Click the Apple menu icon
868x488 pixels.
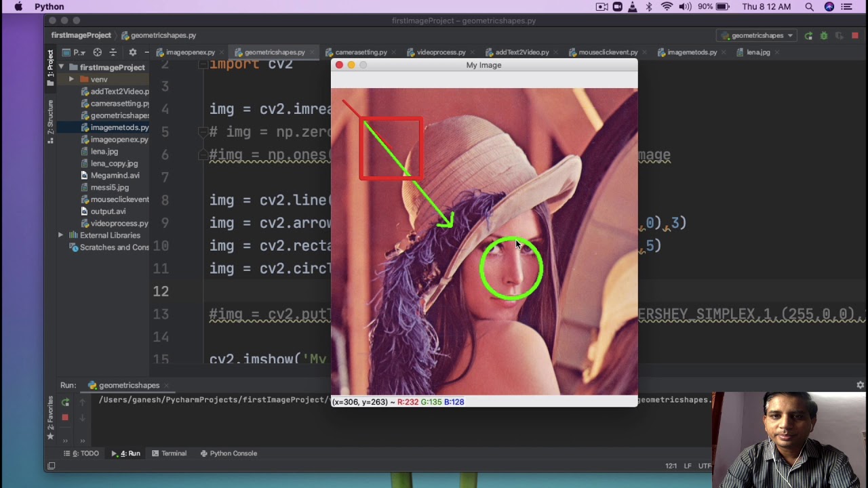point(18,7)
